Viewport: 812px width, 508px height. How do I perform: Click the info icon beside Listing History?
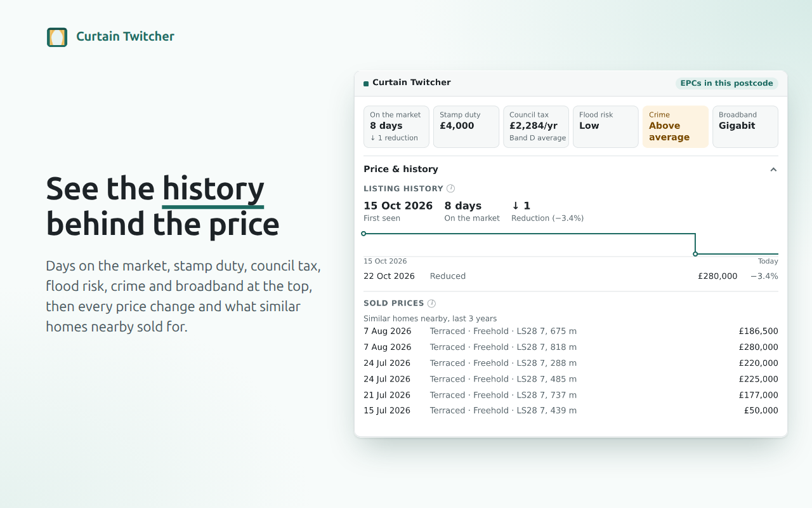click(x=451, y=189)
